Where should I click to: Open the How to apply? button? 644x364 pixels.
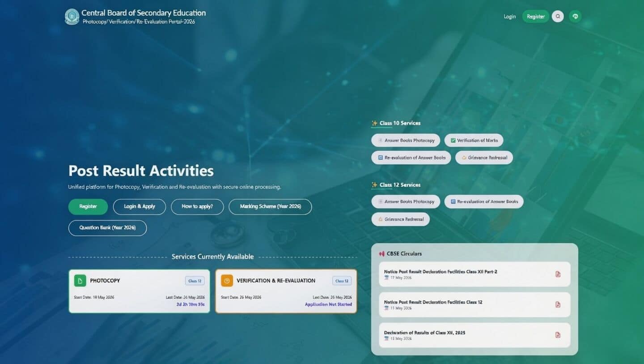tap(197, 206)
